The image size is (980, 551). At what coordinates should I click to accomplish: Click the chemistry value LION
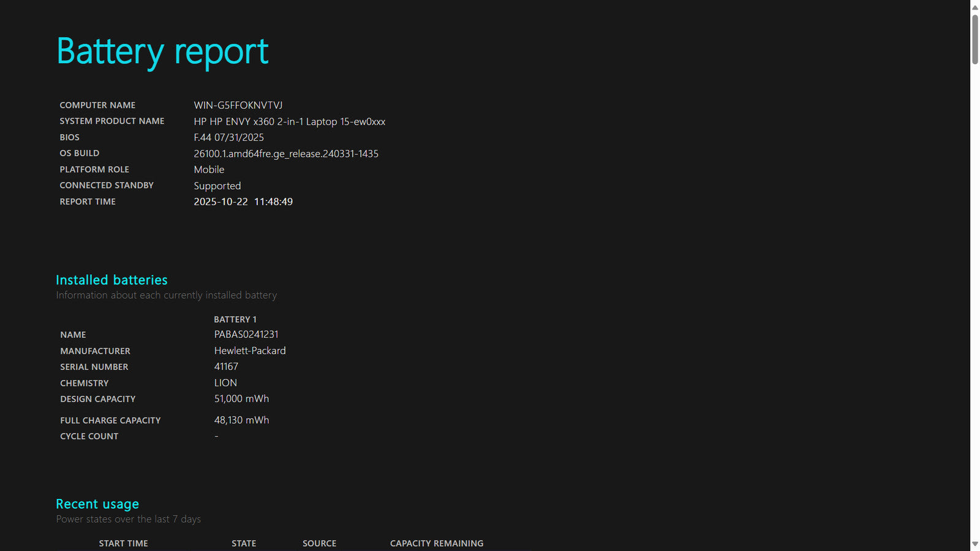(x=225, y=383)
